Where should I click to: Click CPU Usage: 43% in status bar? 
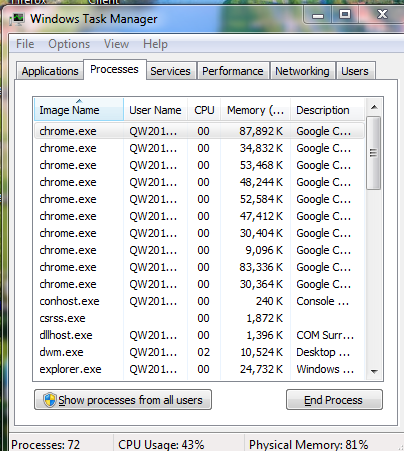tap(161, 445)
